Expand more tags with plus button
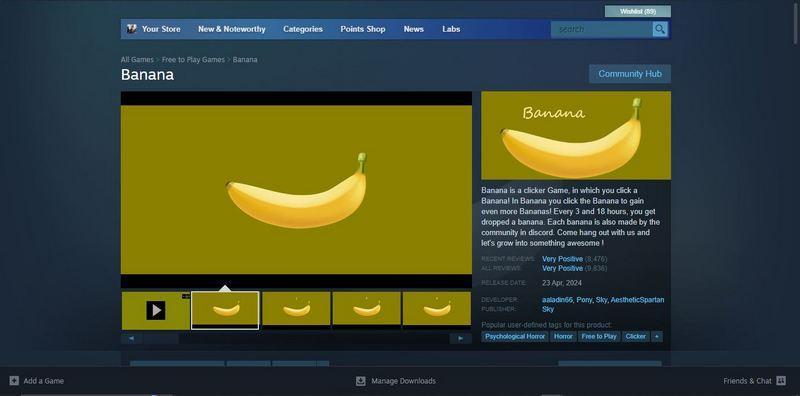 click(657, 336)
